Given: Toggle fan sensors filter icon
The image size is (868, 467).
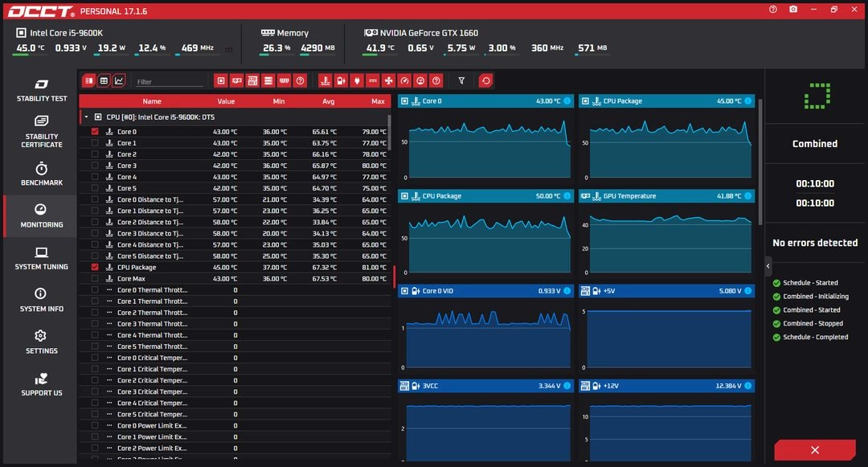Looking at the screenshot, I should coord(389,81).
